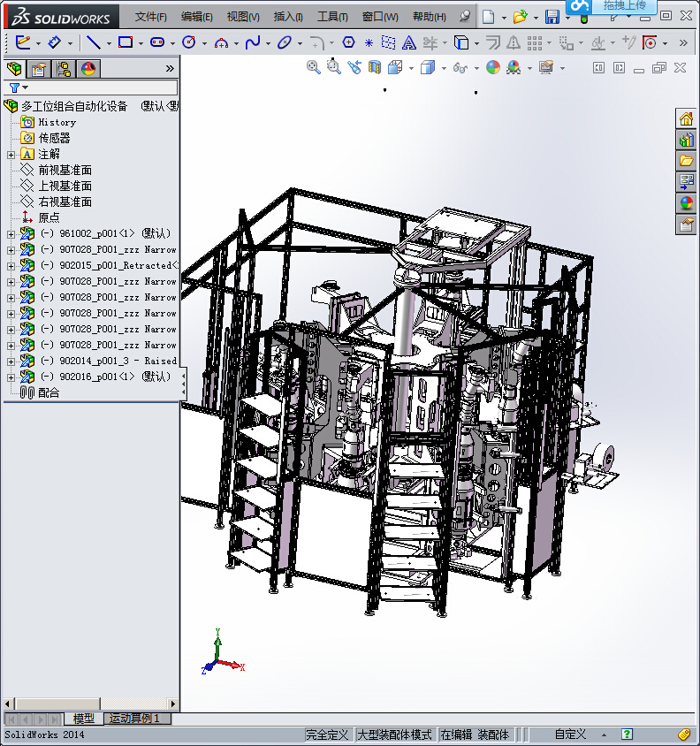The width and height of the screenshot is (700, 746).
Task: Open the ConfigurationManager tab
Action: point(64,69)
